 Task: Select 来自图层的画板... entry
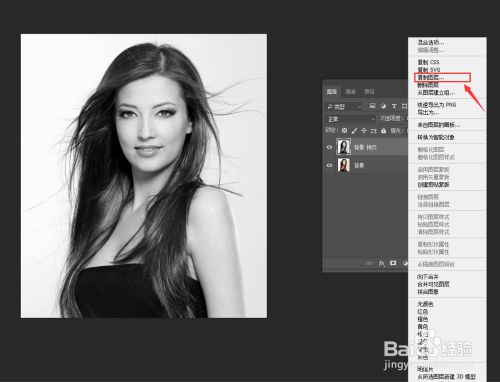tap(438, 125)
